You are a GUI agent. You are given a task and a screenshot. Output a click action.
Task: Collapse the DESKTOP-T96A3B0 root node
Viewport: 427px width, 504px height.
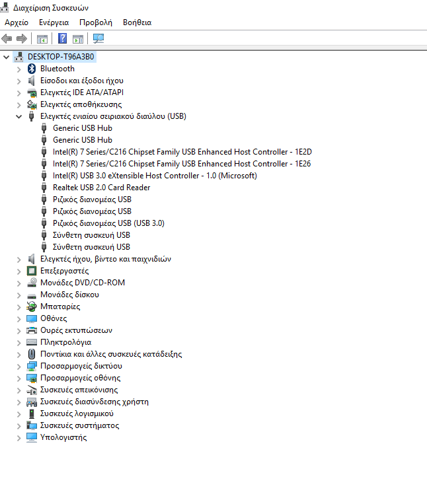coord(6,57)
